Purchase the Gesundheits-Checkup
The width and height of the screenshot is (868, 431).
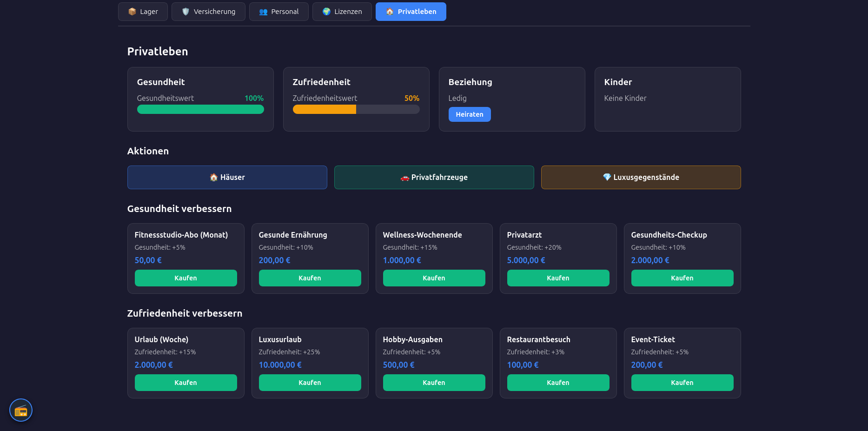click(682, 278)
